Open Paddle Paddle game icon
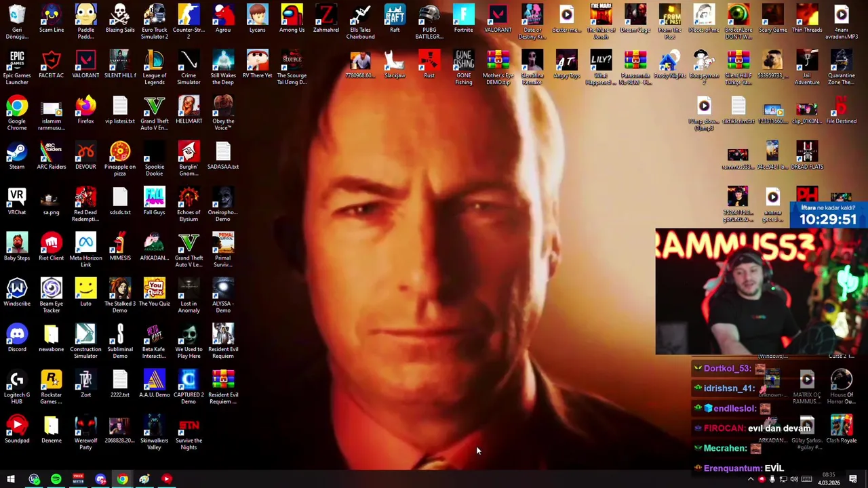 [85, 22]
